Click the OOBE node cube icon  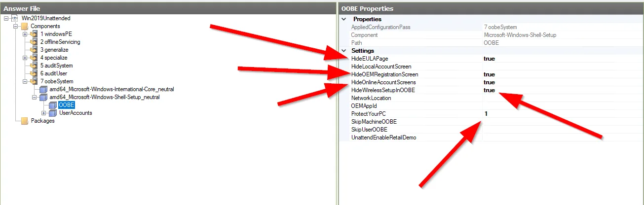52,105
